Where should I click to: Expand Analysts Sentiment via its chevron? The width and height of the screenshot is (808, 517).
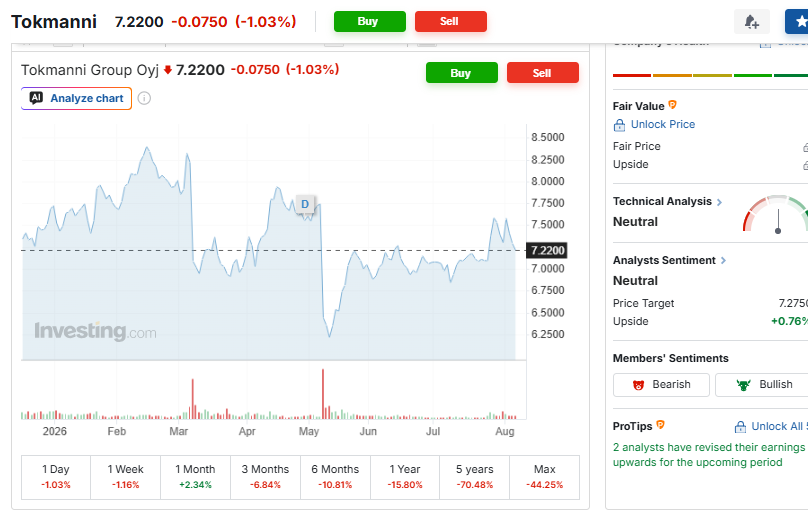[723, 261]
